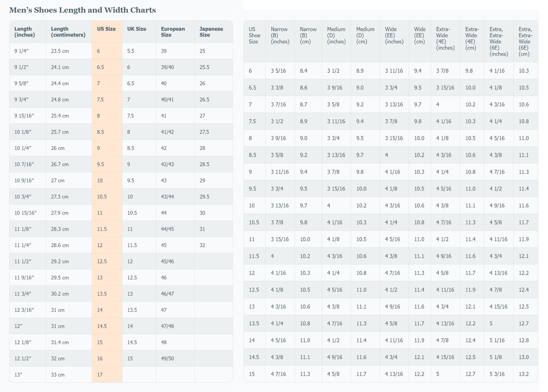Select the 'Extra-Wide (4E) (cm)' column header
The width and height of the screenshot is (548, 392).
[x=471, y=39]
